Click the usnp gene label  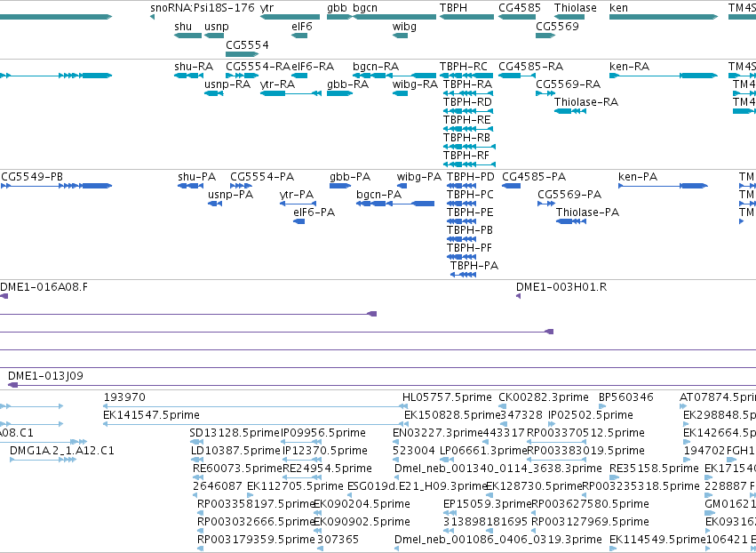pyautogui.click(x=217, y=27)
